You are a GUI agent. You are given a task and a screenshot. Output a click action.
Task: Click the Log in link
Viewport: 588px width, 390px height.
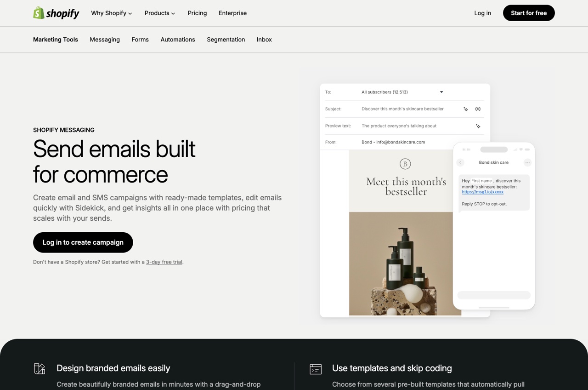482,13
